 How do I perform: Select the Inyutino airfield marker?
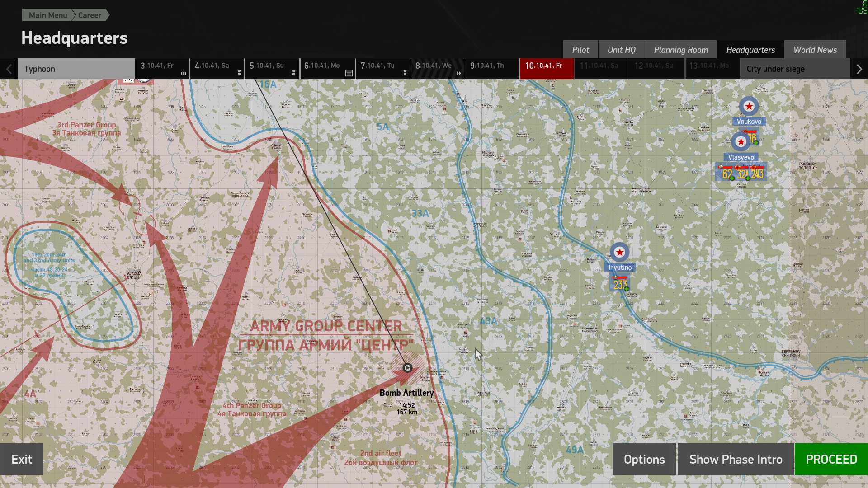coord(619,252)
